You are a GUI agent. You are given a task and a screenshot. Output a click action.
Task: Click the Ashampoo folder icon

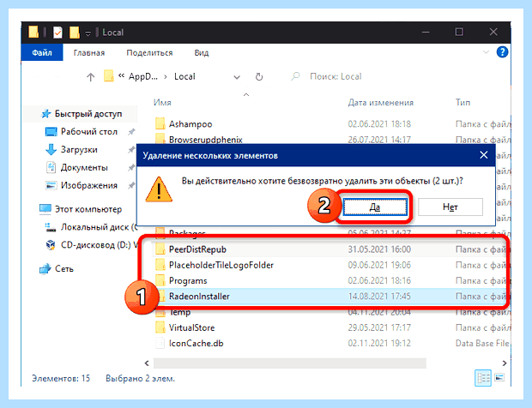coord(160,123)
